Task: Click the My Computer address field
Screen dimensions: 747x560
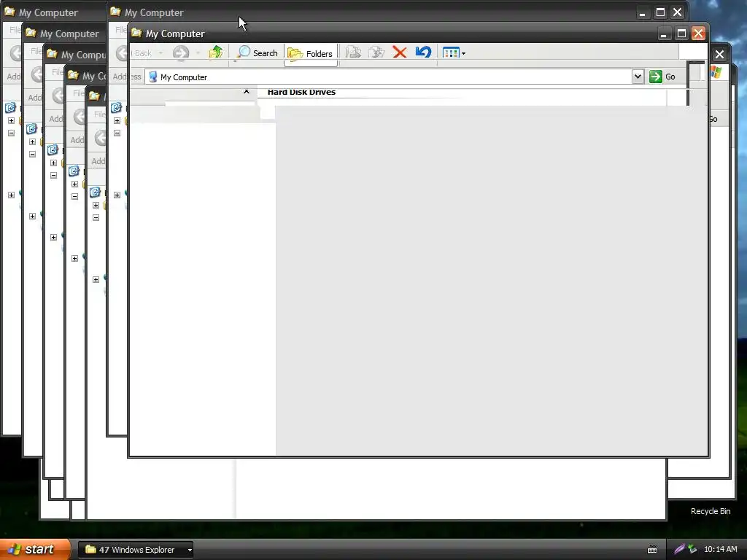Action: (390, 77)
